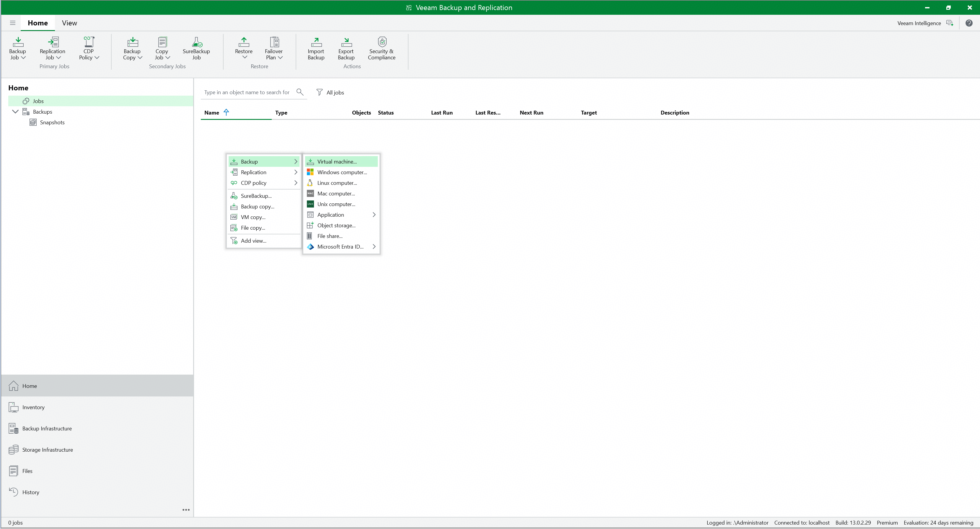Viewport: 980px width, 529px height.
Task: Expand the CDP Policy dropdown arrow
Action: 97,58
